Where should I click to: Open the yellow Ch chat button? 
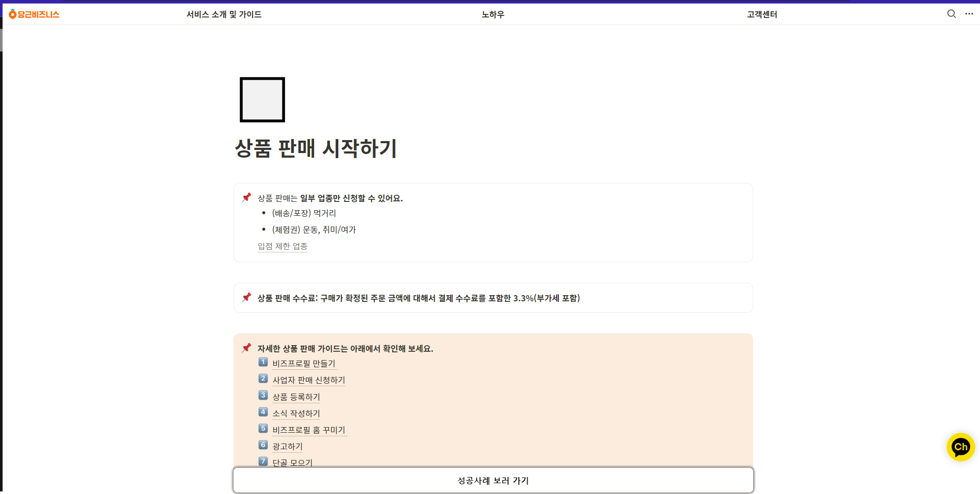[x=960, y=447]
